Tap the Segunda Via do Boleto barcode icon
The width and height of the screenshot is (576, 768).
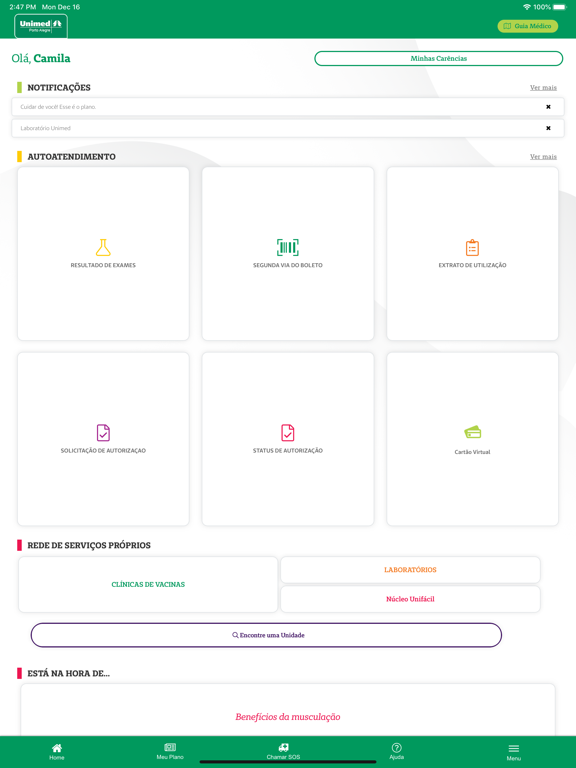(288, 247)
